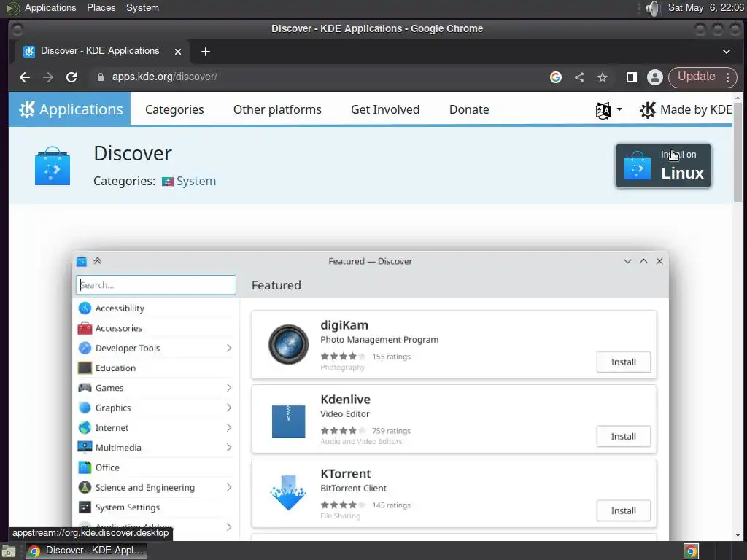Click Install button for Kdenlive
Viewport: 747px width, 560px height.
tap(623, 436)
